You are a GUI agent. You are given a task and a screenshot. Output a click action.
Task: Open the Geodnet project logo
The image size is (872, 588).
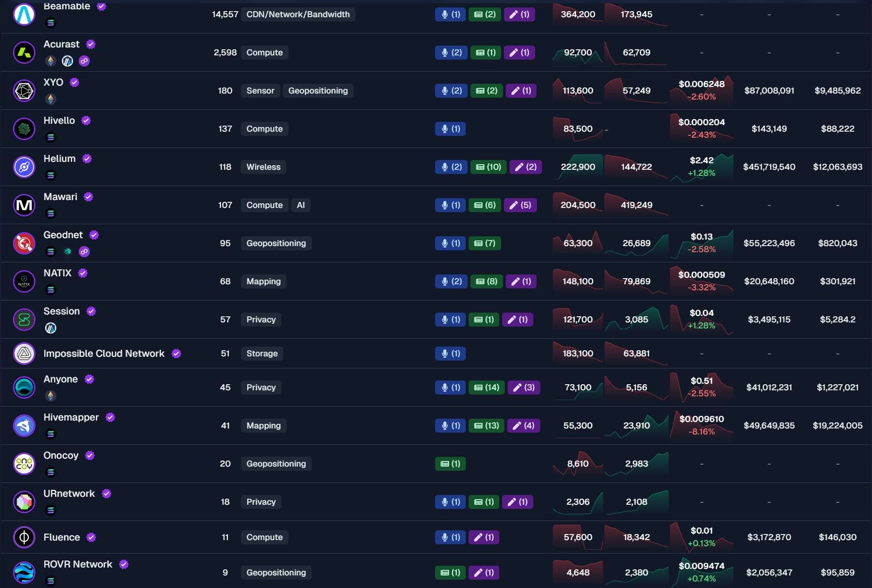tap(24, 243)
